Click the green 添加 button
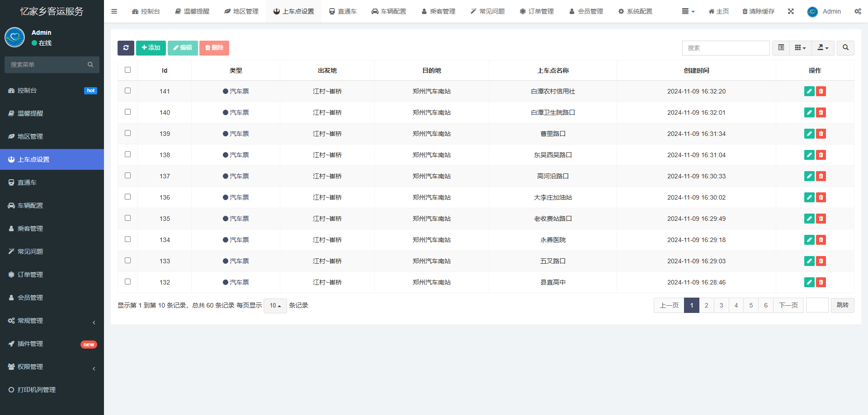This screenshot has height=415, width=868. coord(151,48)
